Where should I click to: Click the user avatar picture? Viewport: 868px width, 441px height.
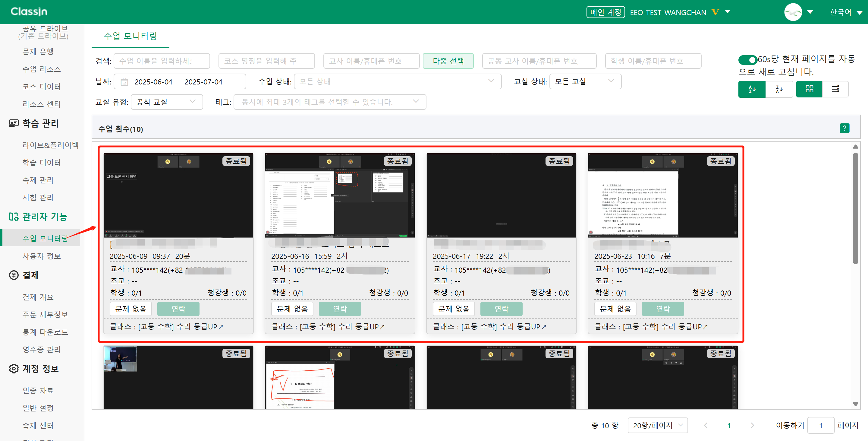pos(793,12)
